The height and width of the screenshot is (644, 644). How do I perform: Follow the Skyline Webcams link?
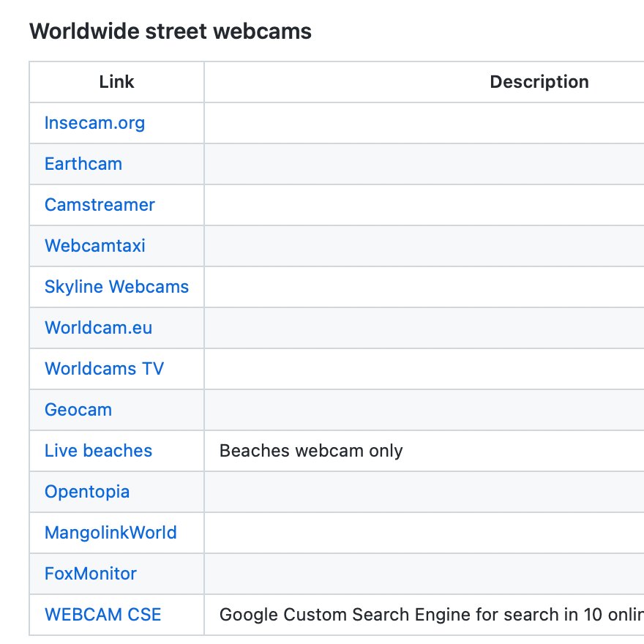[116, 287]
